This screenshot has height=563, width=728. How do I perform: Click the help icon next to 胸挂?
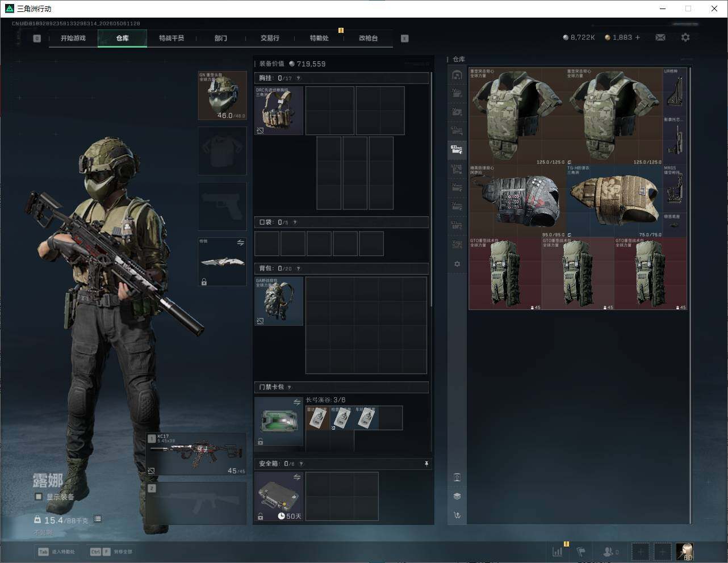(x=298, y=78)
